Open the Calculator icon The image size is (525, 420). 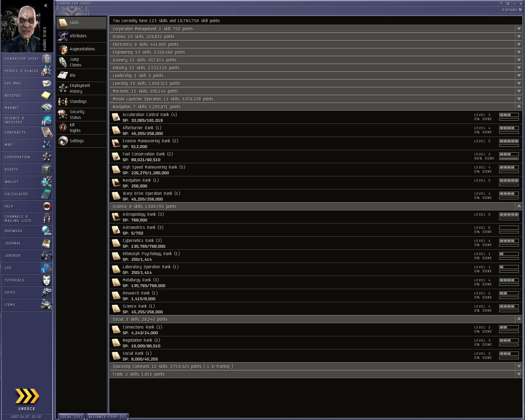click(47, 194)
